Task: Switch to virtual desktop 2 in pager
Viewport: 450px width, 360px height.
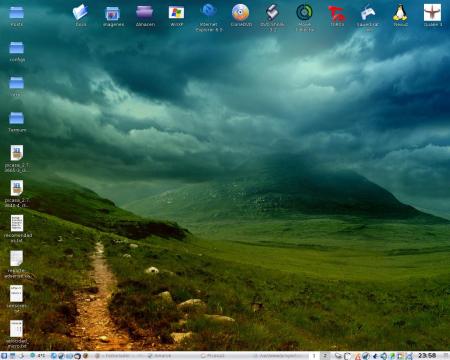Action: tap(325, 356)
